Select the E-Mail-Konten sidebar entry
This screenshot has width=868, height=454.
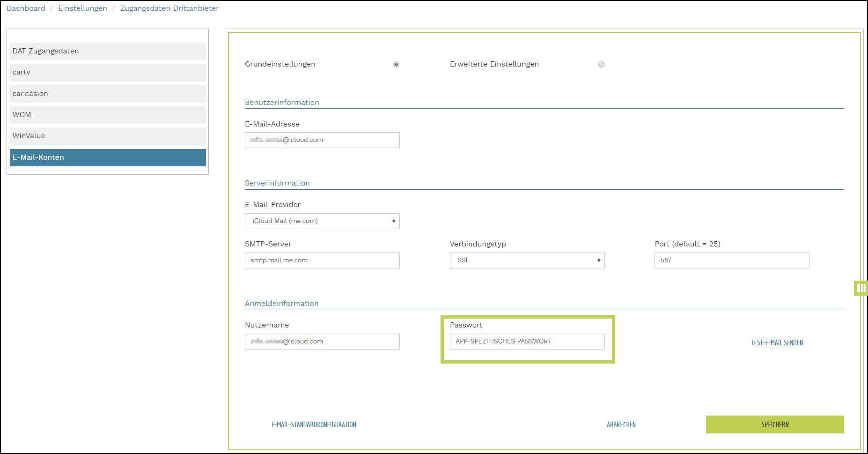pos(108,157)
